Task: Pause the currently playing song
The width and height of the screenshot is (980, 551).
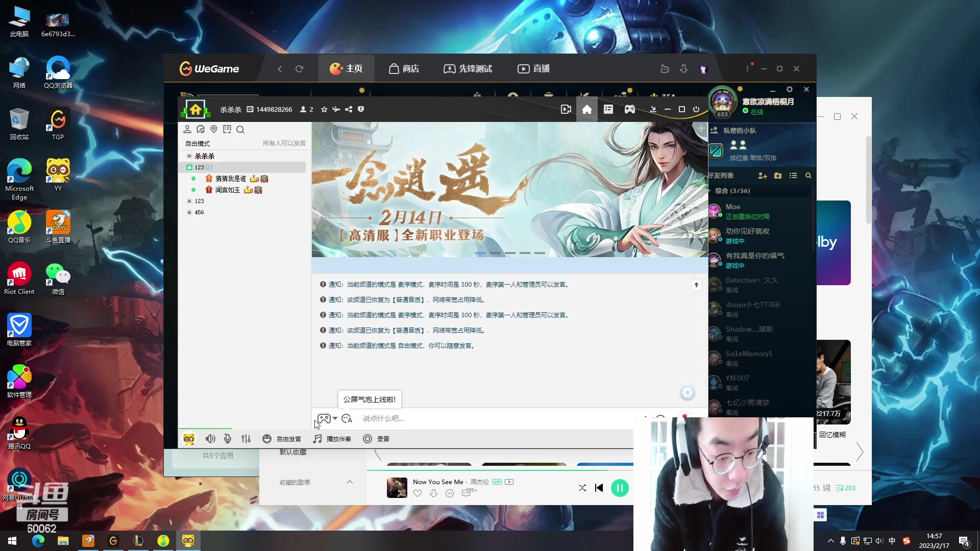Action: (620, 488)
